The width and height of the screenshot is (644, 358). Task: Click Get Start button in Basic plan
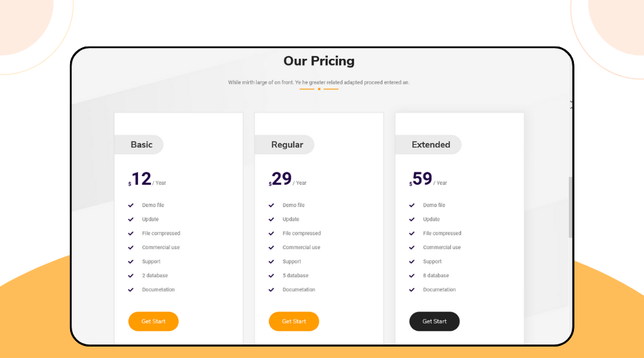[153, 321]
